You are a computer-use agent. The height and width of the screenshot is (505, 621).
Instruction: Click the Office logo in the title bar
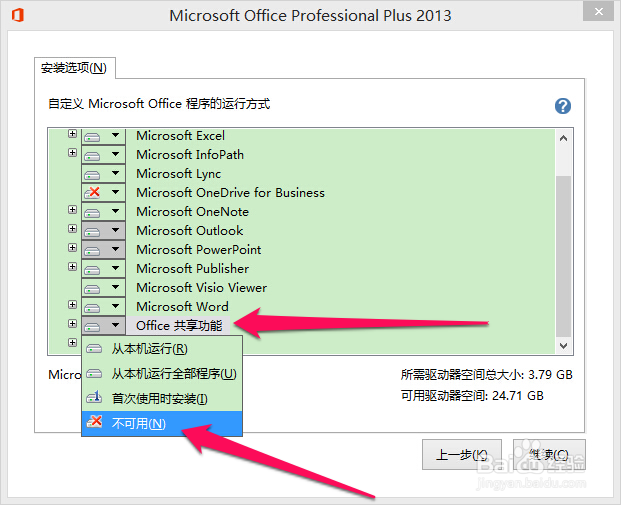pyautogui.click(x=17, y=15)
